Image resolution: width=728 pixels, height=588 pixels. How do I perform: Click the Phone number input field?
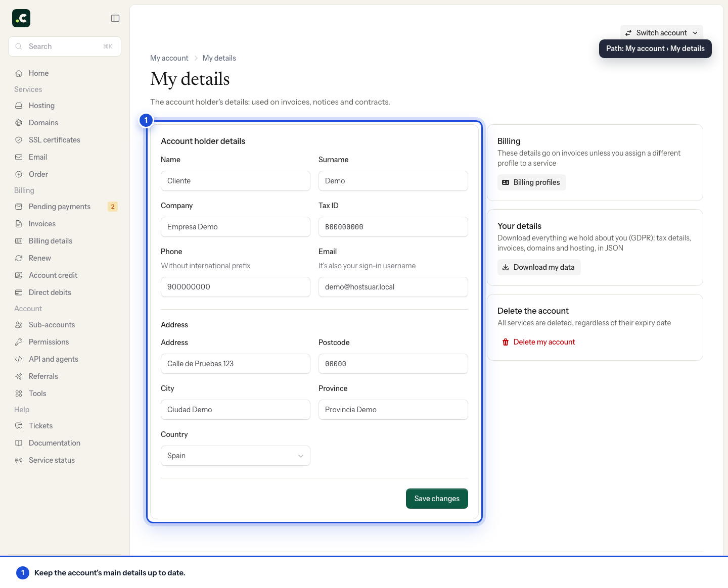point(236,287)
